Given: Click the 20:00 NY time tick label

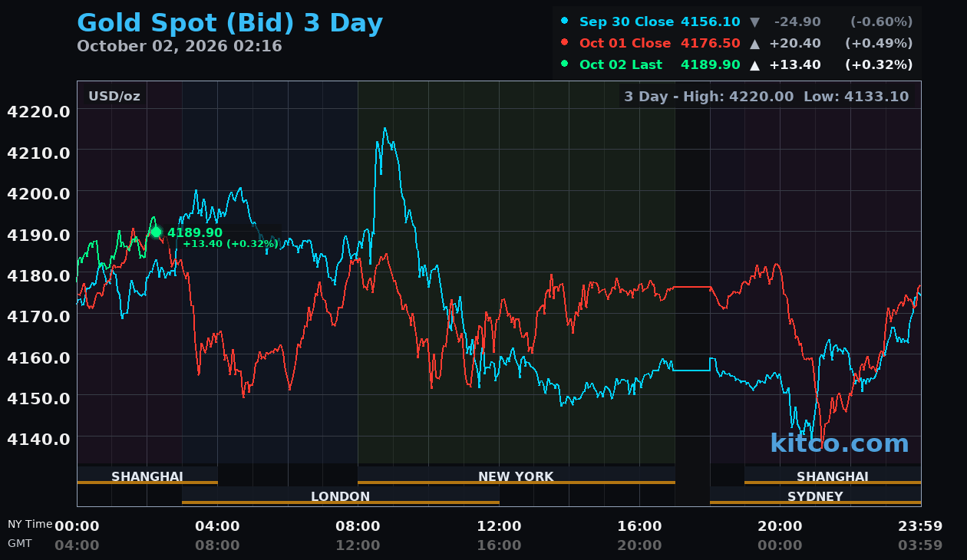Looking at the screenshot, I should pyautogui.click(x=780, y=525).
